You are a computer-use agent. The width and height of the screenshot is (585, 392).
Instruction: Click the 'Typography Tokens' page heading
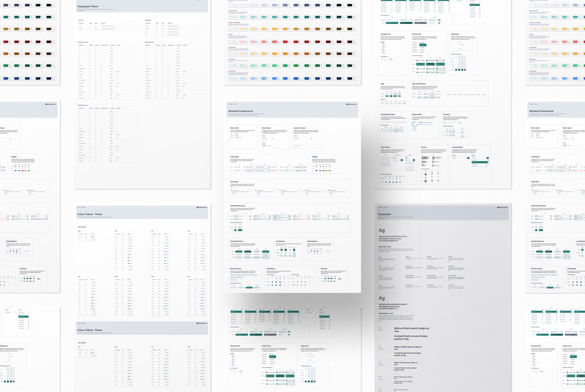[x=88, y=7]
